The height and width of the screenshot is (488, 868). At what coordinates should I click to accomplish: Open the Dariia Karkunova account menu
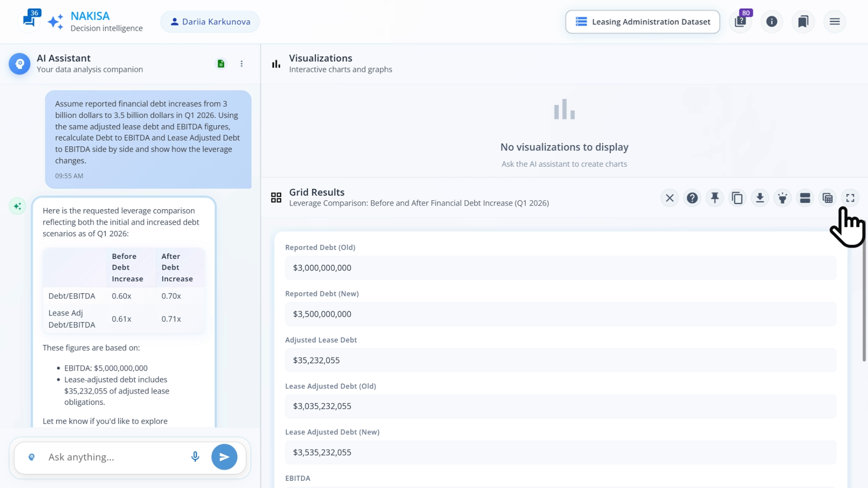210,21
